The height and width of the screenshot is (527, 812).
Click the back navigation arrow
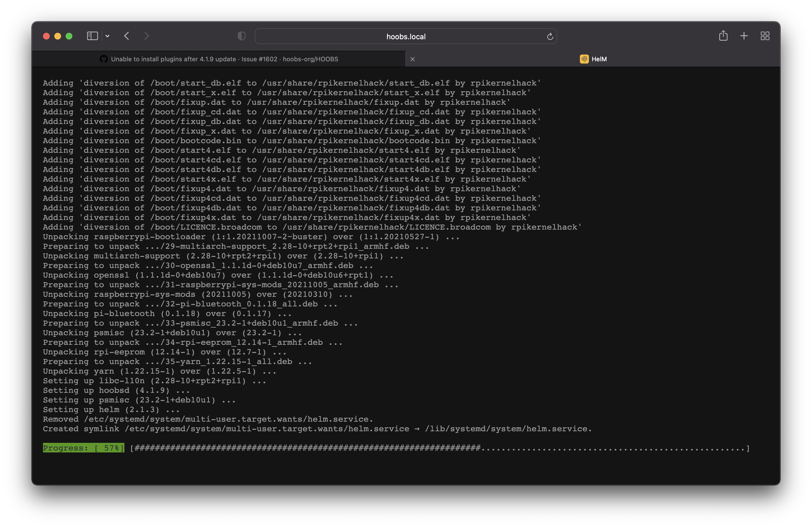tap(127, 36)
